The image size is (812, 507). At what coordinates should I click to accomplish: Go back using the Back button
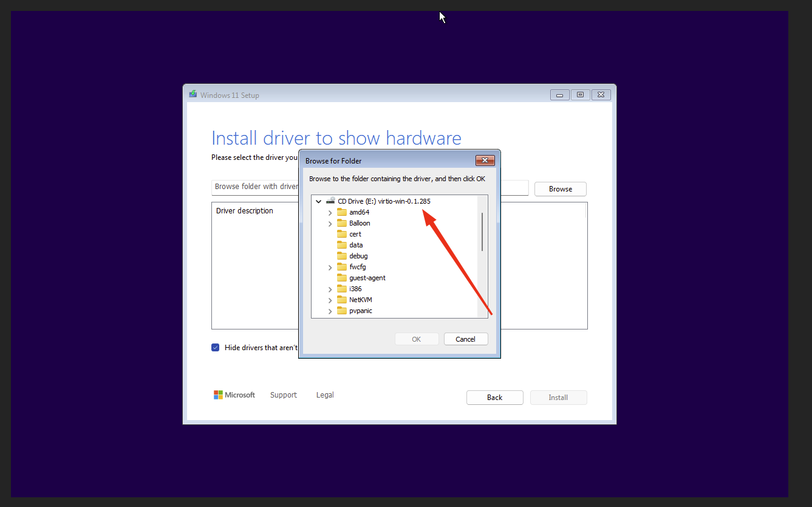[x=494, y=397]
